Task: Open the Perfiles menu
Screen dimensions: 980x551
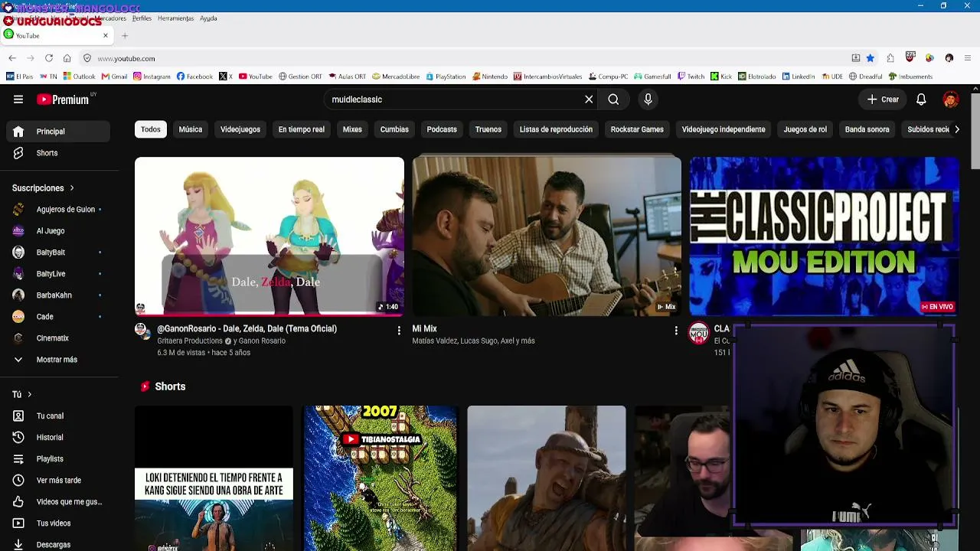Action: 142,18
